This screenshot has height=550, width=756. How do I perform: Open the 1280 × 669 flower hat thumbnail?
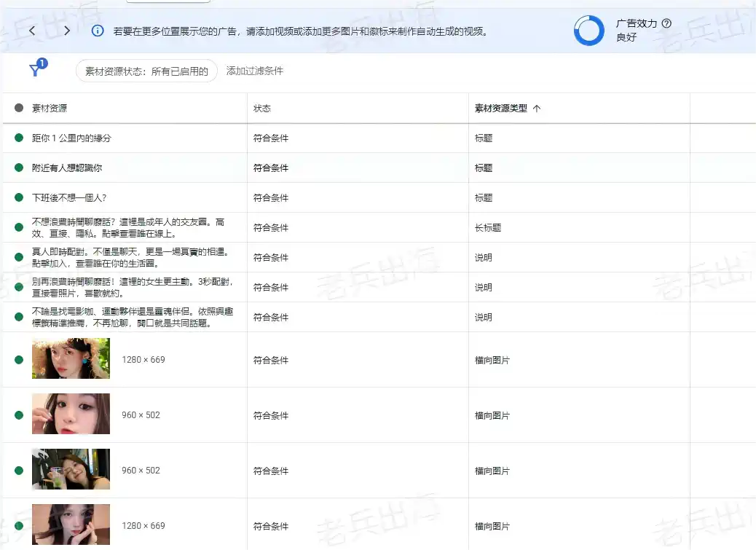point(71,358)
